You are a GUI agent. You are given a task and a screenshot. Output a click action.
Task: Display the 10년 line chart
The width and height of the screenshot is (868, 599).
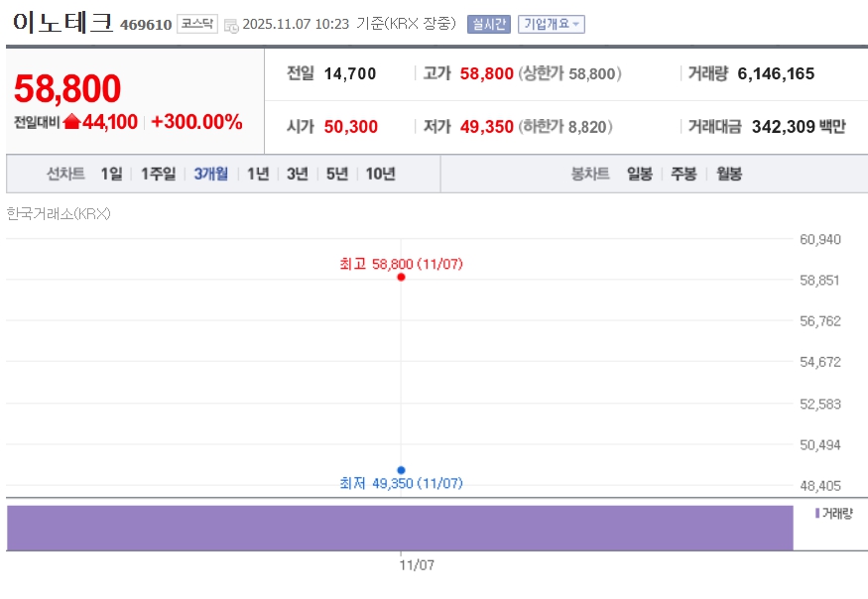pos(380,174)
